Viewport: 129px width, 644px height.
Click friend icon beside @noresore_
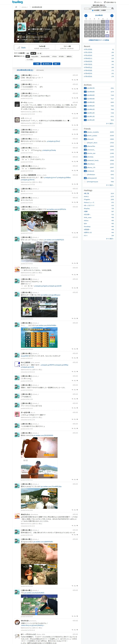click(x=85, y=150)
